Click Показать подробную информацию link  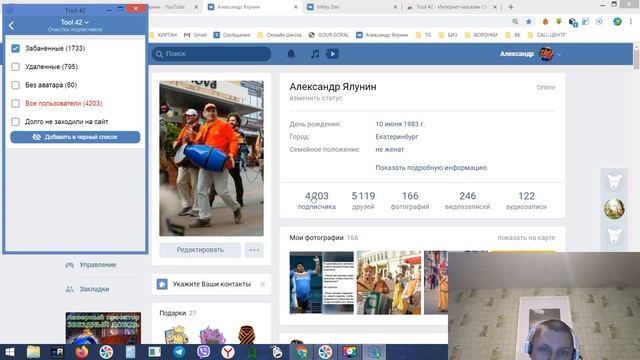[431, 168]
